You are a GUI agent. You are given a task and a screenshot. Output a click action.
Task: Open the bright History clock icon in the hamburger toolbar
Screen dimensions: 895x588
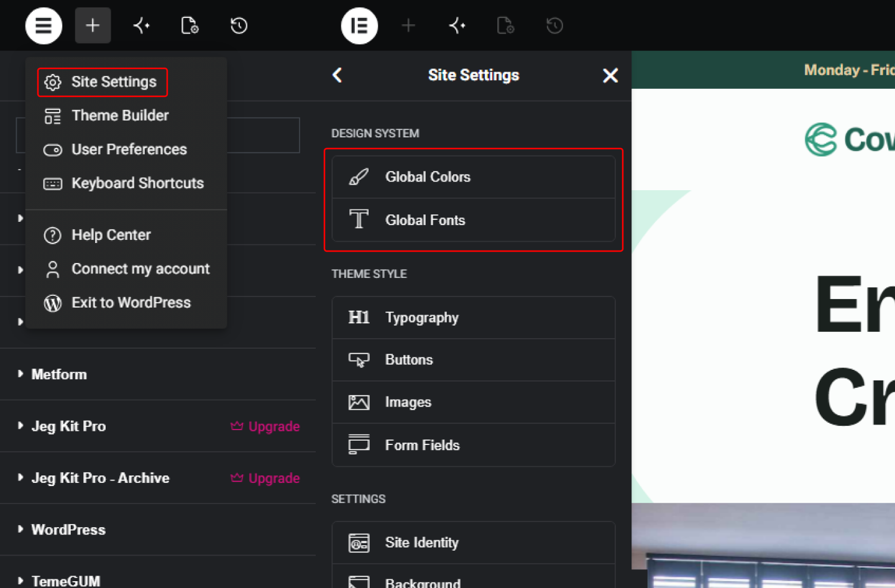click(x=239, y=25)
